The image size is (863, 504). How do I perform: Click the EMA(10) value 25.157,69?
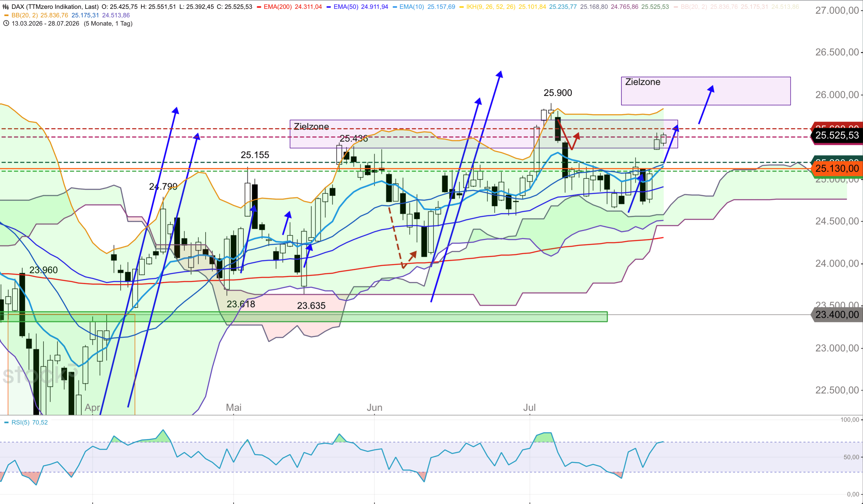442,7
